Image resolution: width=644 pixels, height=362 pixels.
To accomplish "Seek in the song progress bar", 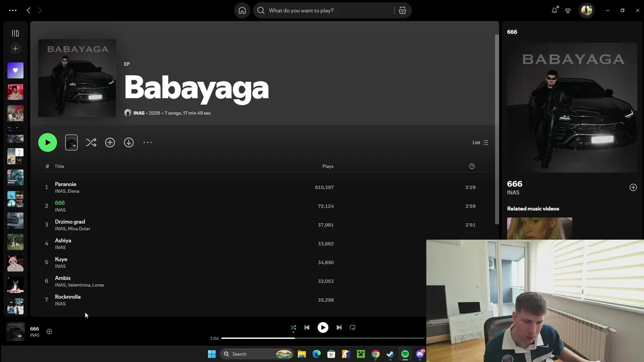I will click(323, 338).
